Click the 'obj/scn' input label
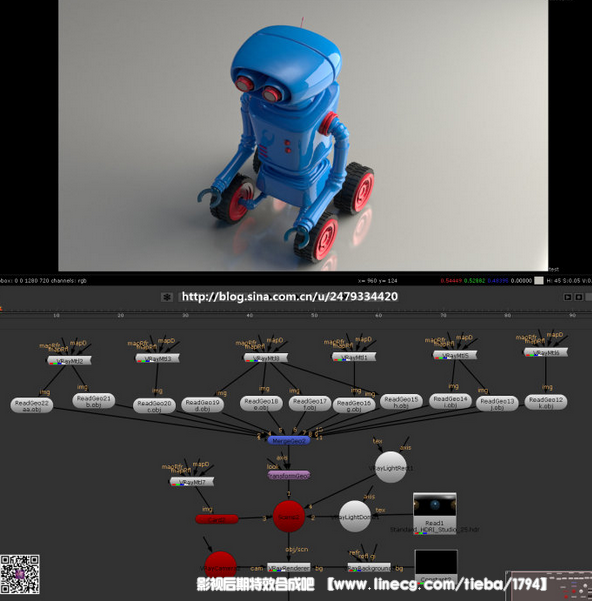 pyautogui.click(x=297, y=549)
